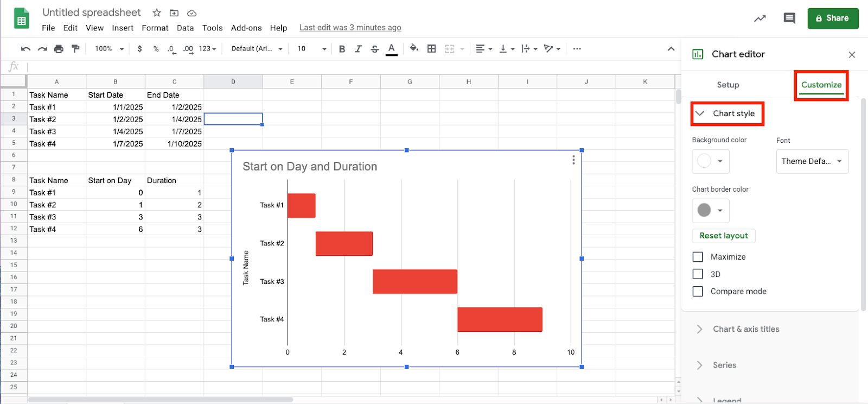This screenshot has height=404, width=868.
Task: Apply strikethrough formatting
Action: click(374, 49)
